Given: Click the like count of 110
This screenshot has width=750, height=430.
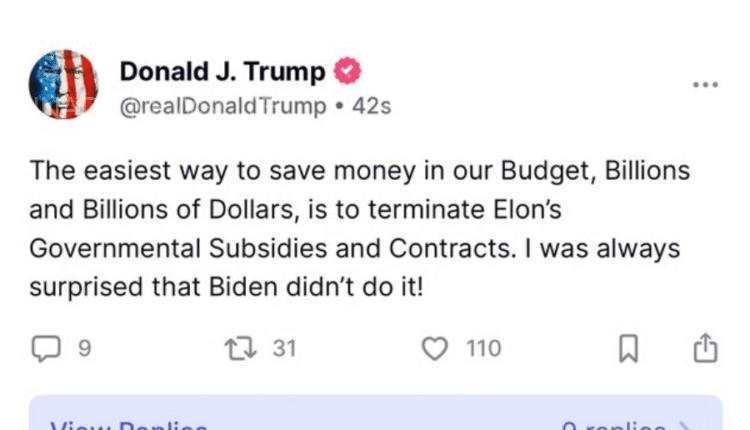Looking at the screenshot, I should click(484, 348).
